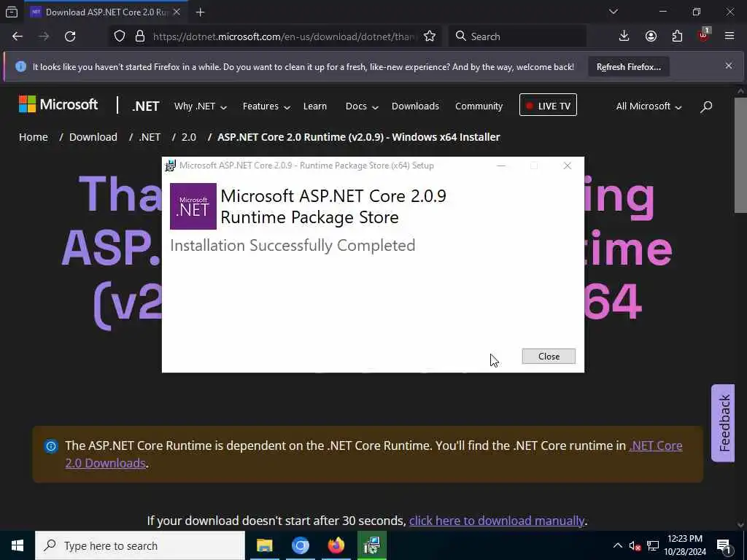This screenshot has width=747, height=560.
Task: Open the .NET home link
Action: tap(146, 106)
